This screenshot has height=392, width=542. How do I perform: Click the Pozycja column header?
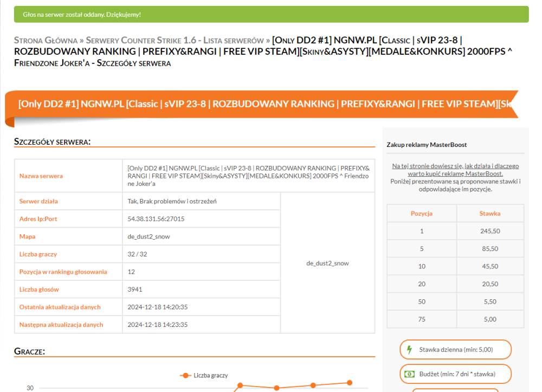click(422, 213)
